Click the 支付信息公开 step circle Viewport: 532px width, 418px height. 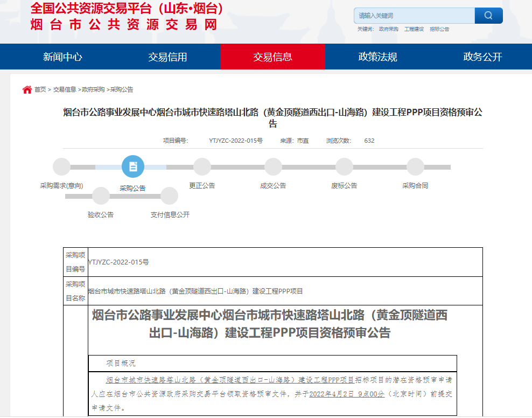coord(170,196)
